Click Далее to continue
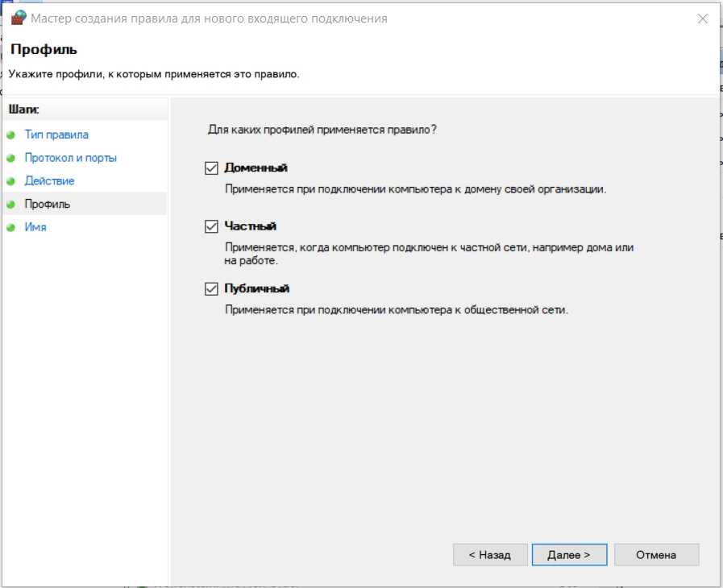The width and height of the screenshot is (723, 588). (x=569, y=555)
